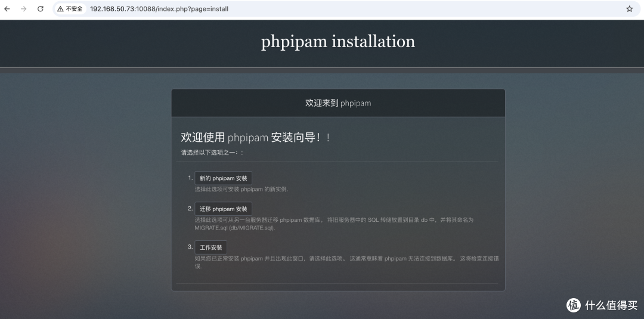This screenshot has height=319, width=644.
Task: Click the address bar URL
Action: [159, 8]
